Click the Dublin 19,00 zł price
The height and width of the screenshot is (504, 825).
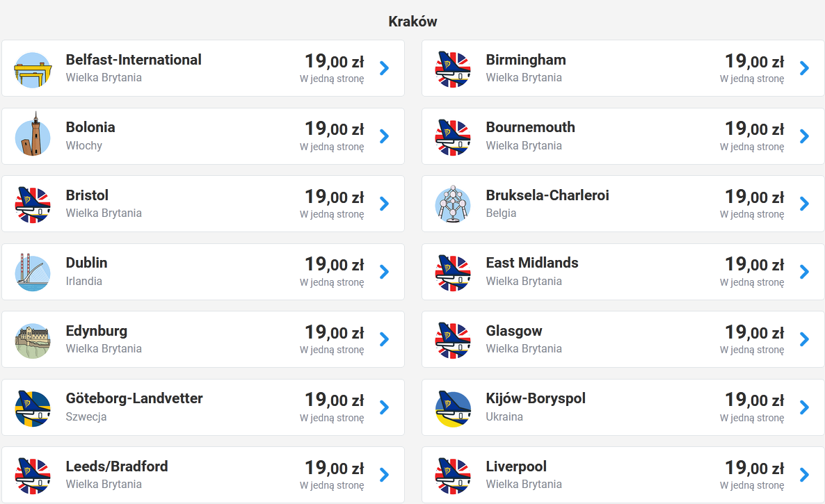click(x=335, y=264)
